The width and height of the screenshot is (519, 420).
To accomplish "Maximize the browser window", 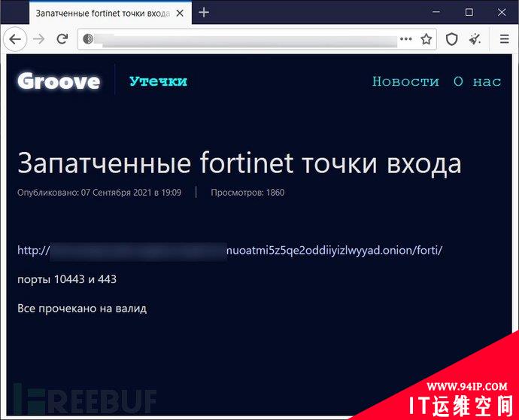I will 469,13.
